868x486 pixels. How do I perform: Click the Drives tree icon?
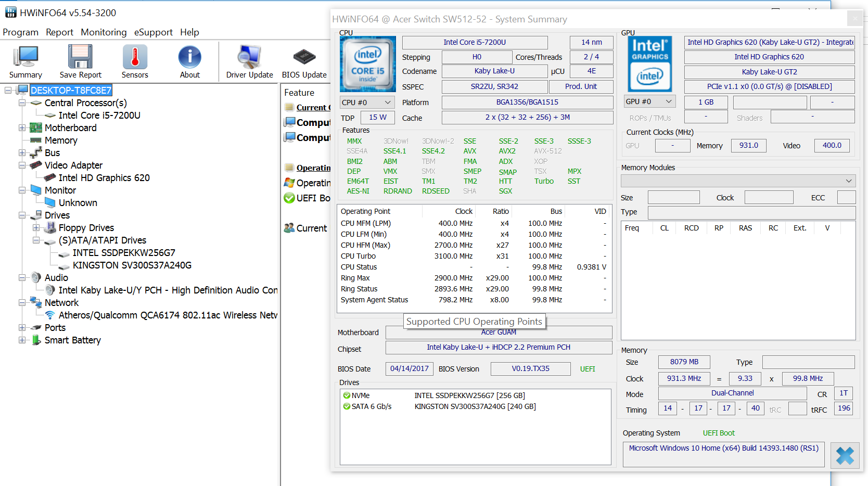tap(36, 215)
